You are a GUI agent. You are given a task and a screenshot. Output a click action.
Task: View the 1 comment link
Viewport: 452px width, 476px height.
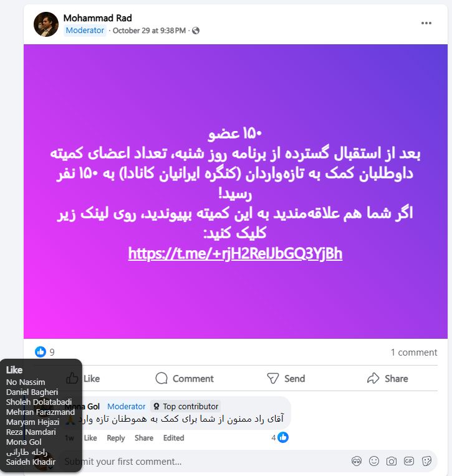click(x=414, y=352)
